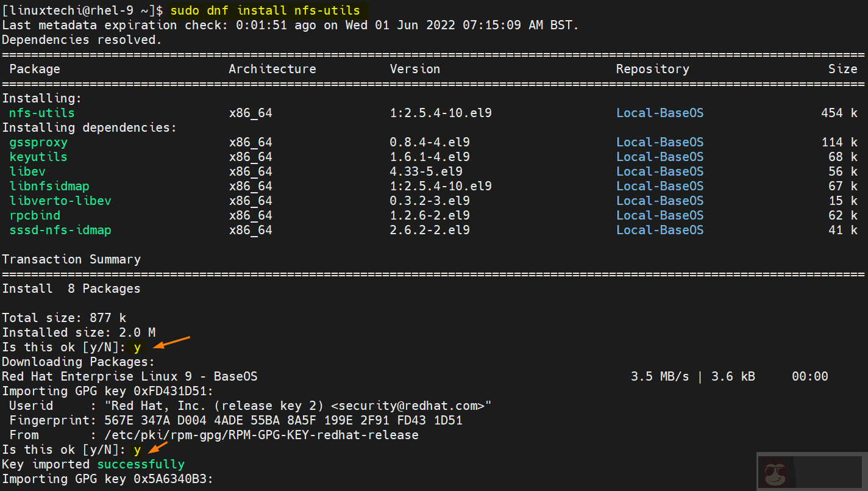This screenshot has width=868, height=491.
Task: Select the libev package name
Action: (27, 171)
